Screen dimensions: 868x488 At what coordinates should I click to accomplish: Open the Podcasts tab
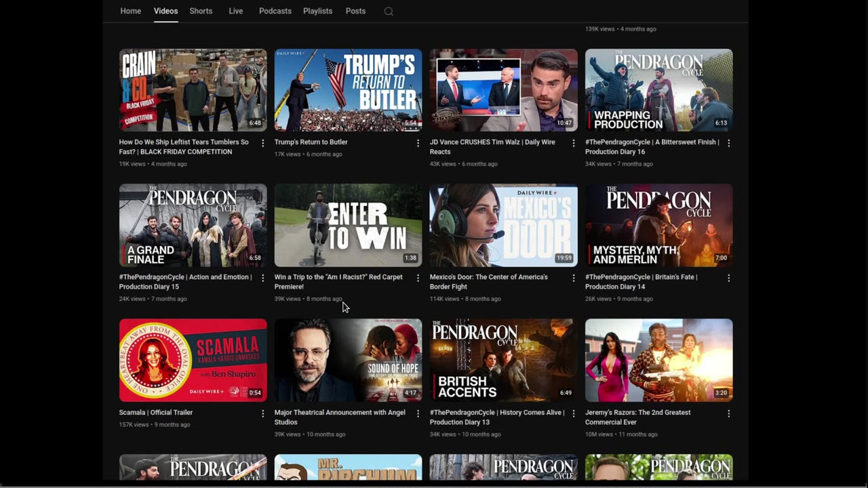[275, 11]
